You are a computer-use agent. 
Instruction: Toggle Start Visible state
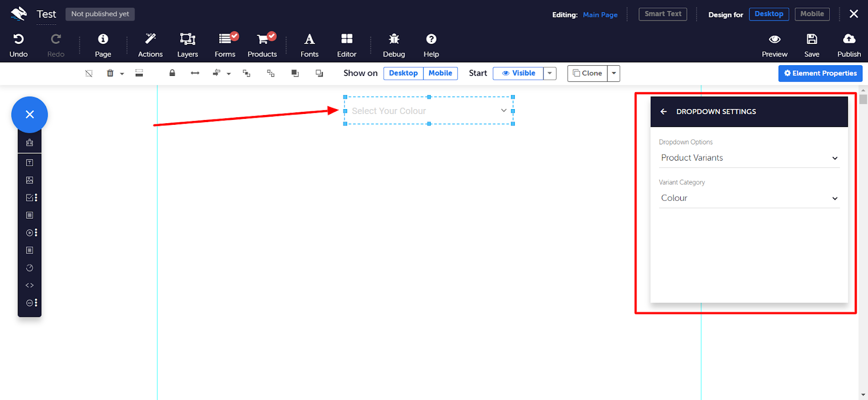tap(518, 73)
